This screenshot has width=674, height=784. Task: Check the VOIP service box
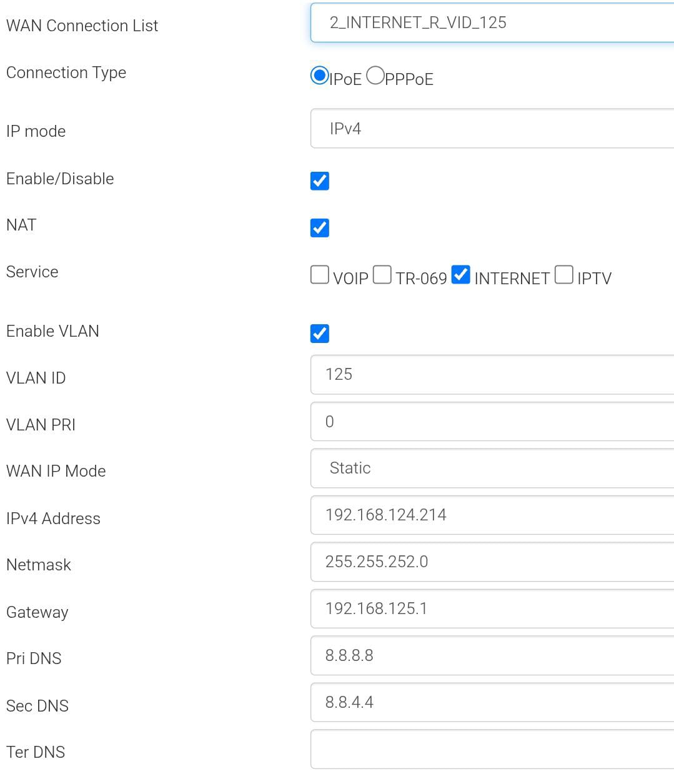[x=320, y=274]
